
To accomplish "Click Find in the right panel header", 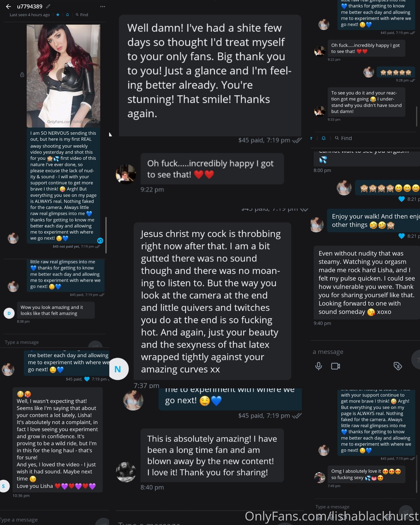I will click(343, 138).
